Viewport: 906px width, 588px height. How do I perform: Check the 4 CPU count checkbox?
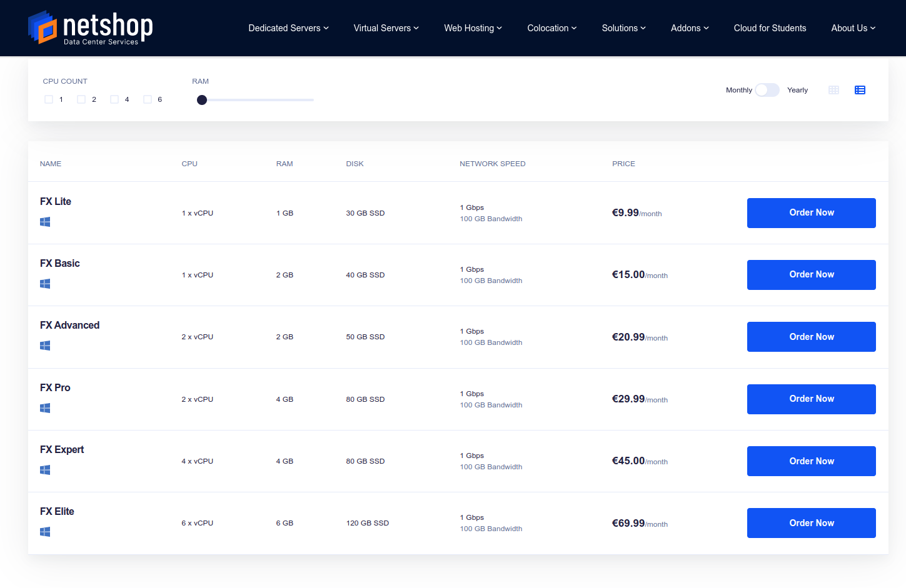(114, 99)
